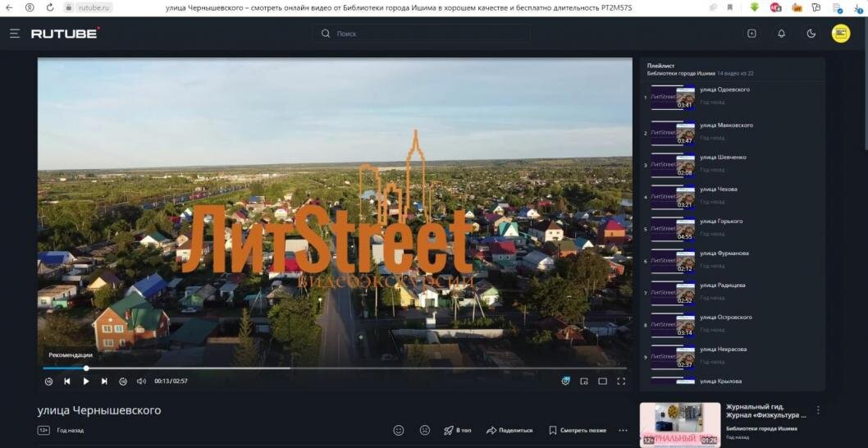React with the smiley like face
This screenshot has height=448, width=868.
click(399, 430)
